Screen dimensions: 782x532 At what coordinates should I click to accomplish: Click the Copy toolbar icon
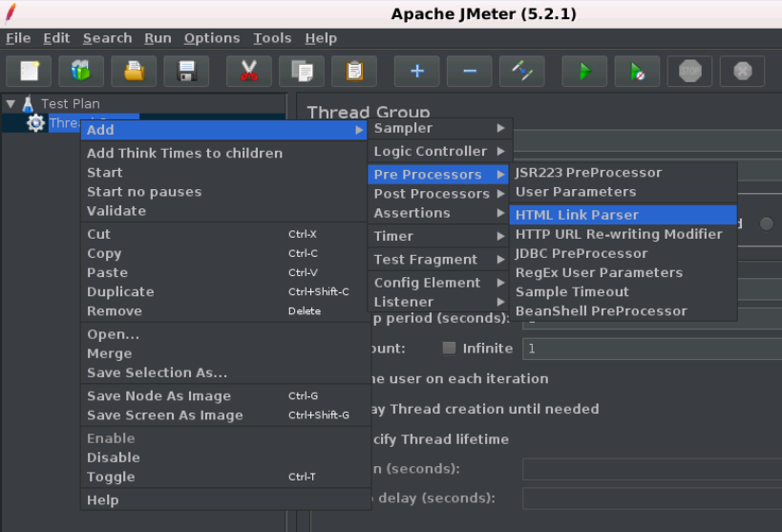(x=302, y=72)
